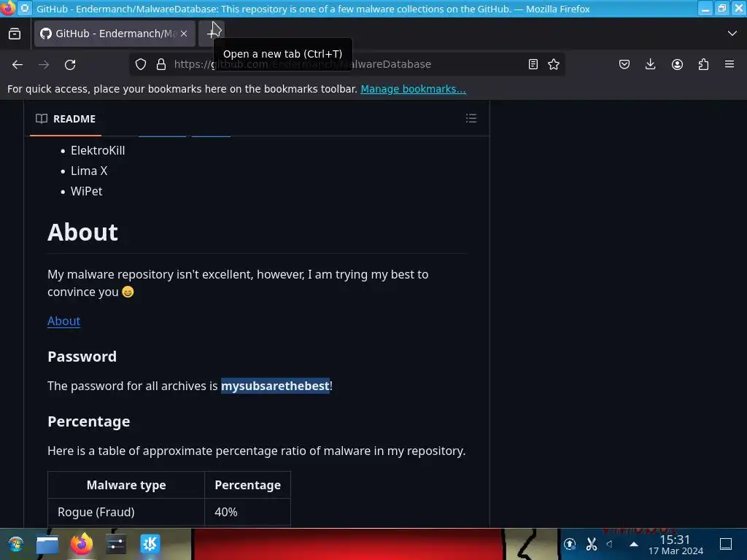Open updates tray icon
This screenshot has width=747, height=560.
[x=570, y=544]
